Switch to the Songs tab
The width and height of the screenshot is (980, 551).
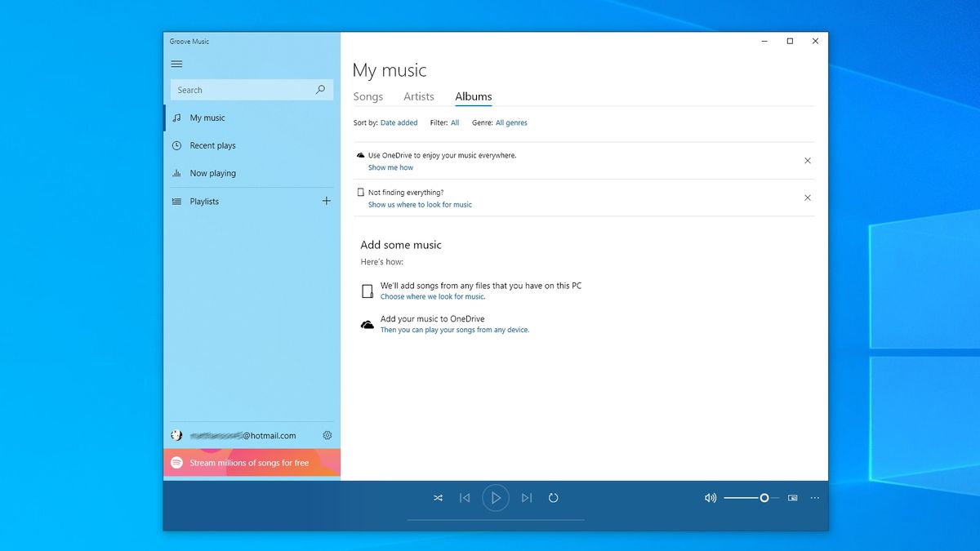(x=368, y=96)
